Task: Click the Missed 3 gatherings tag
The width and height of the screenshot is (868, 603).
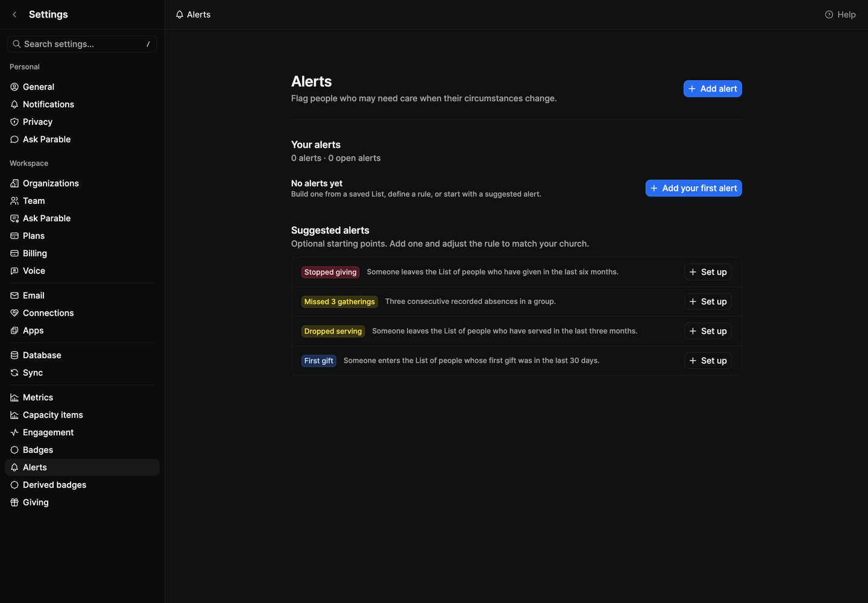Action: (x=339, y=301)
